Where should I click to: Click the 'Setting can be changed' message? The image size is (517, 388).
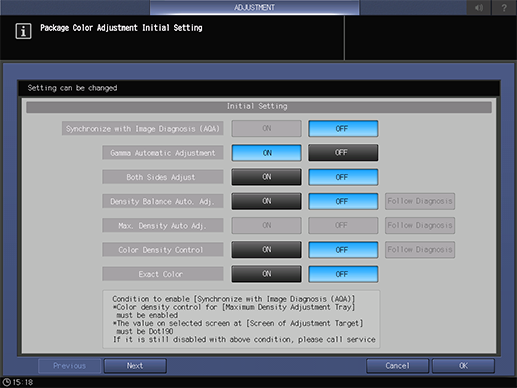pos(72,88)
